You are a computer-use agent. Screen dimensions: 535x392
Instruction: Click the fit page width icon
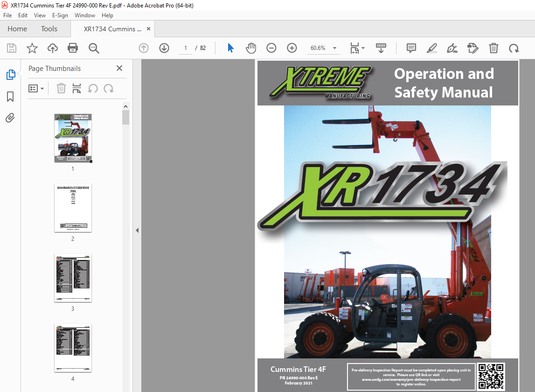pos(354,48)
